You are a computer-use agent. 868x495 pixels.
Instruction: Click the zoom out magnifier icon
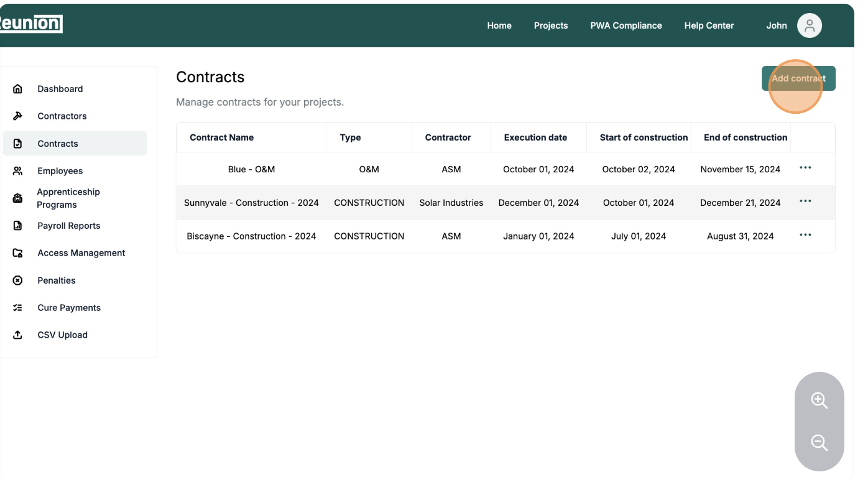pyautogui.click(x=819, y=443)
